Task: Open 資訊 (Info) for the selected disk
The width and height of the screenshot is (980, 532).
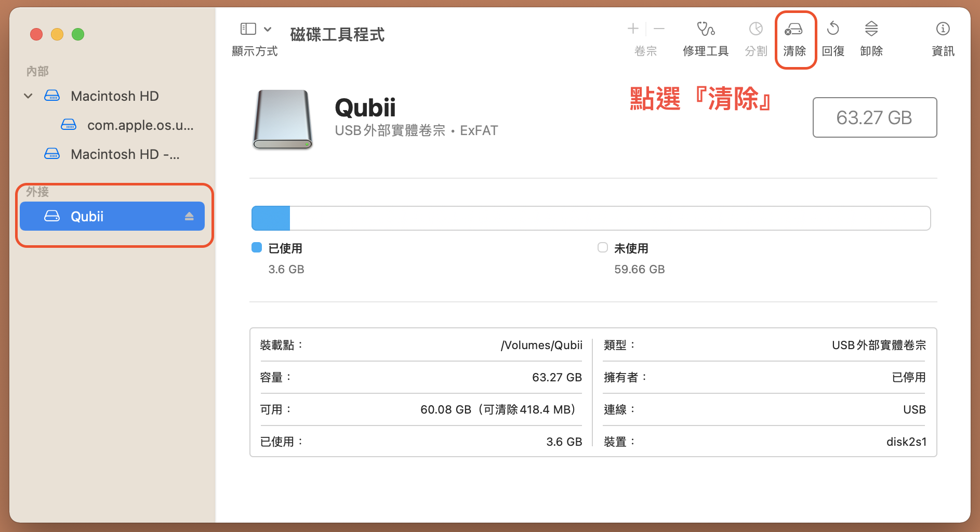Action: coord(943,30)
